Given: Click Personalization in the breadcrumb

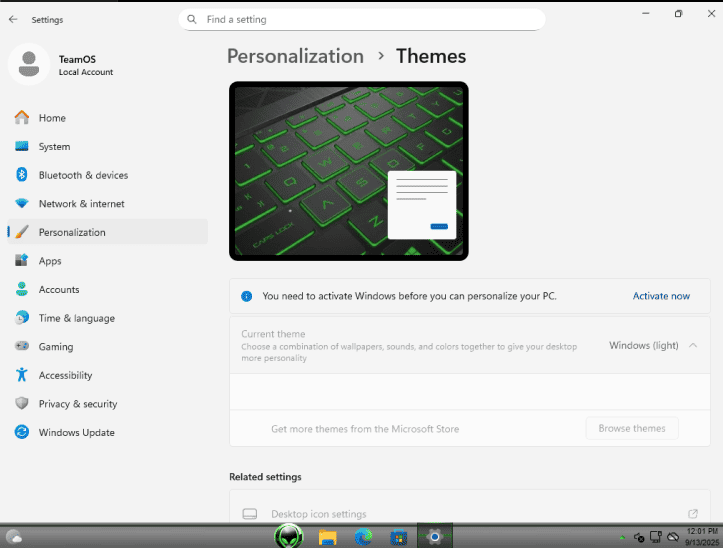Looking at the screenshot, I should pos(295,56).
